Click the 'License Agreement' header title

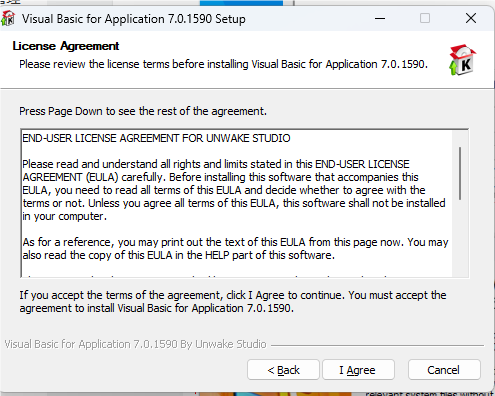click(x=66, y=46)
